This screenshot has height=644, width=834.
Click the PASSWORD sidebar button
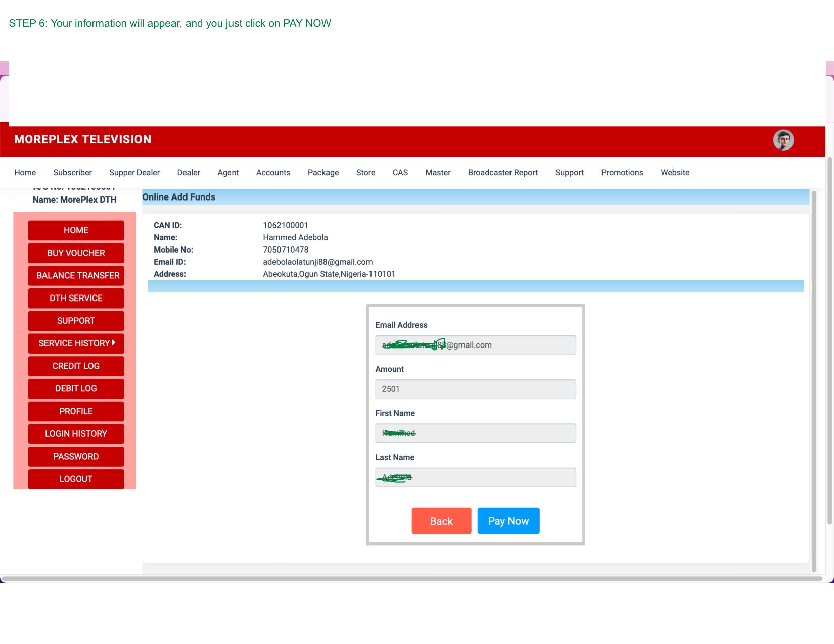(76, 457)
